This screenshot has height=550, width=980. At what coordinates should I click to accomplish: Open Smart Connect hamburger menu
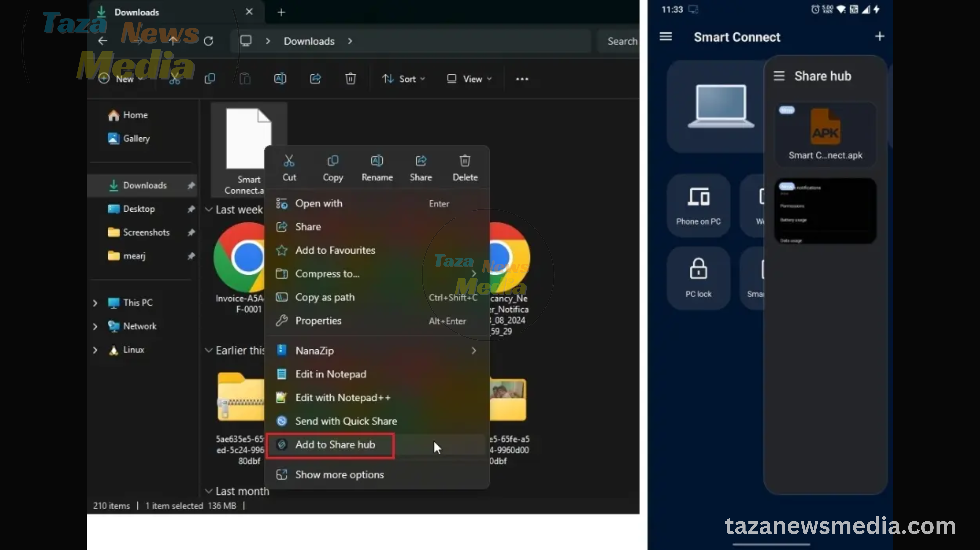pyautogui.click(x=665, y=37)
